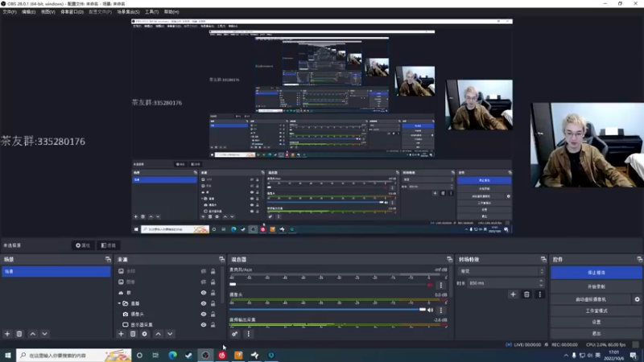This screenshot has width=644, height=362.
Task: Open the 工具(T) menu
Action: pyautogui.click(x=151, y=12)
